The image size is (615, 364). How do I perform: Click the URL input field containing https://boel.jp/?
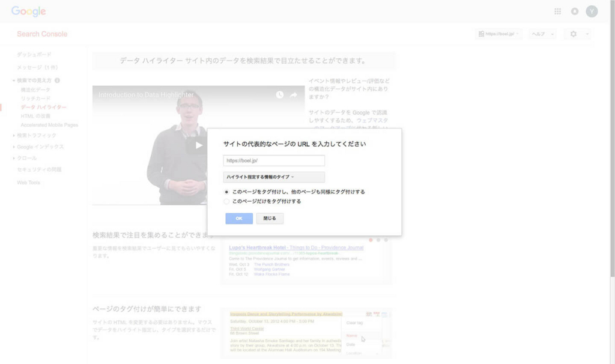tap(274, 160)
